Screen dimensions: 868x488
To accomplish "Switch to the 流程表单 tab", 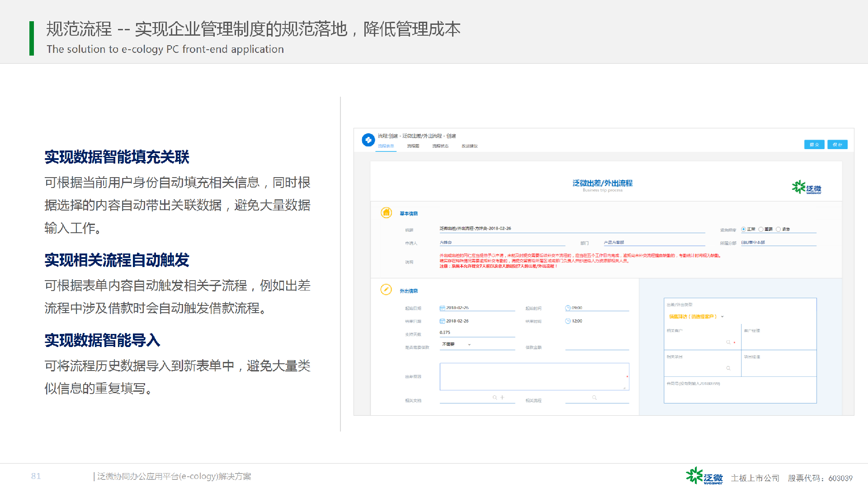I will (386, 146).
